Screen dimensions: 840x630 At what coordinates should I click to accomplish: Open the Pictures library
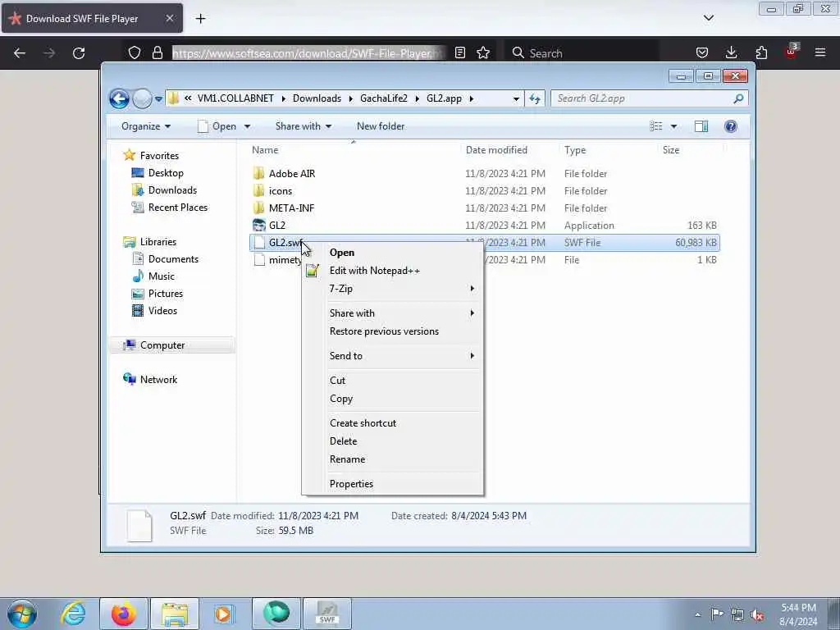point(166,294)
